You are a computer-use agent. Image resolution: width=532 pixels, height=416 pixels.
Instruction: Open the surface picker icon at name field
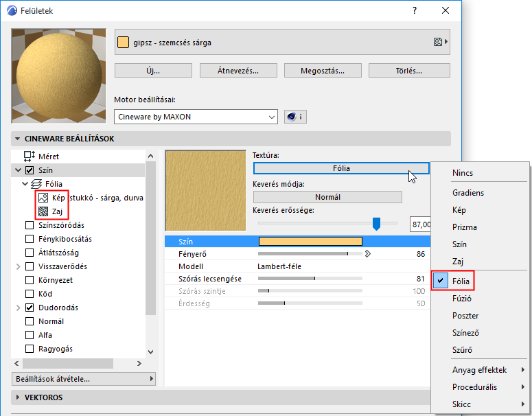coord(441,42)
